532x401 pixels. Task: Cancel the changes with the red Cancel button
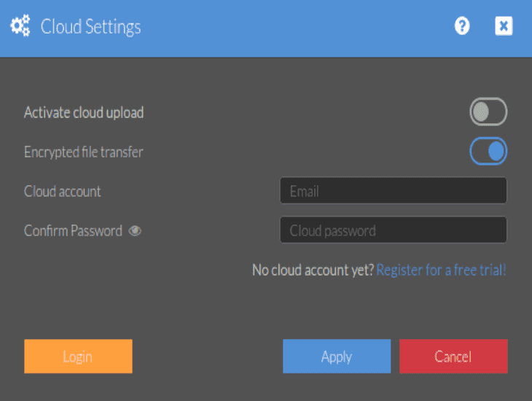tap(453, 357)
